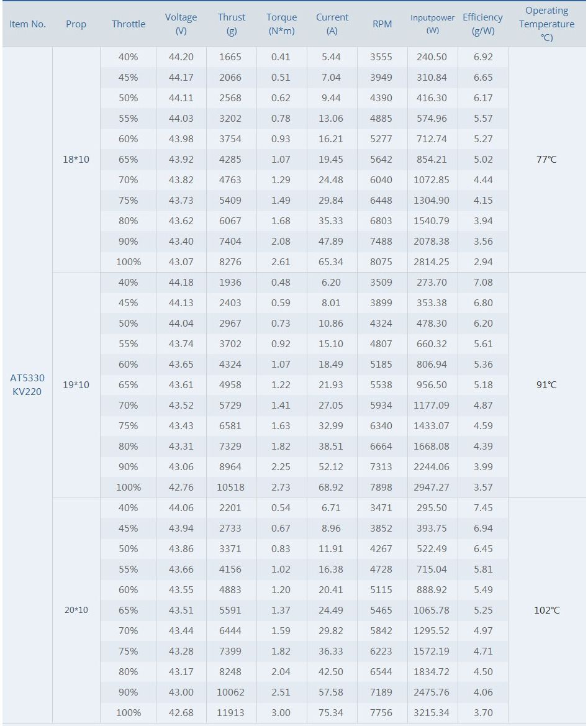Select the 102℃ operating temperature cell
Viewport: 588px width, 726px height.
pyautogui.click(x=546, y=610)
